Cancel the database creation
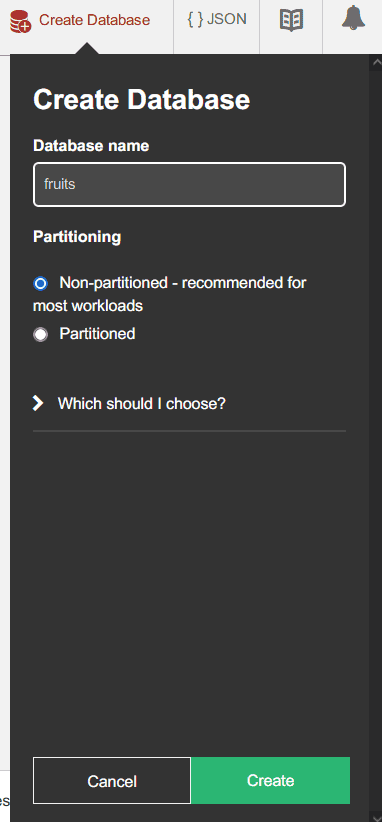This screenshot has width=382, height=822. coord(112,781)
